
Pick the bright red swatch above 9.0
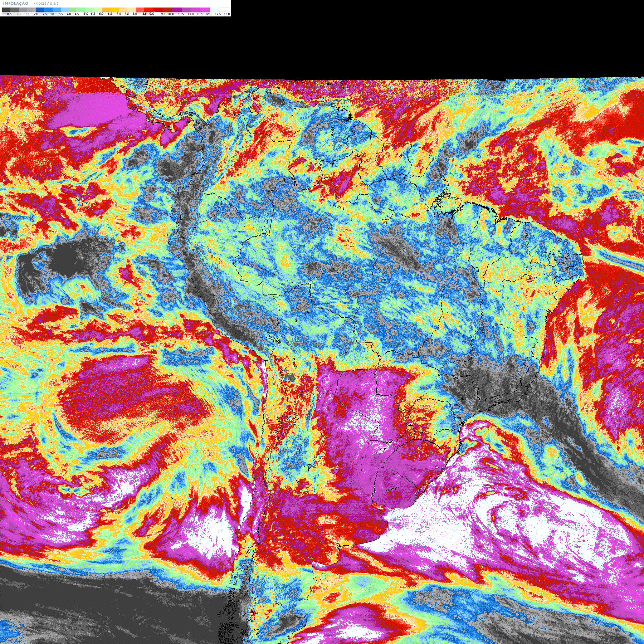coord(148,10)
